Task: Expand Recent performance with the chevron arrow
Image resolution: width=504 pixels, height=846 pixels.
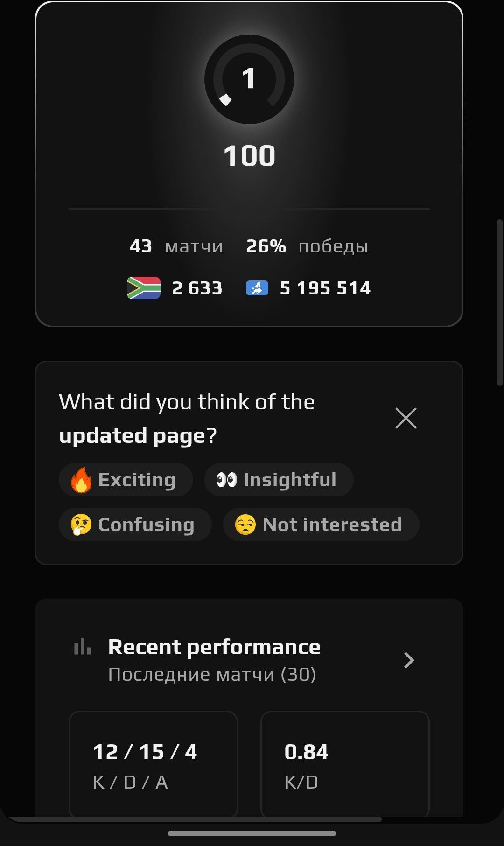Action: click(409, 660)
